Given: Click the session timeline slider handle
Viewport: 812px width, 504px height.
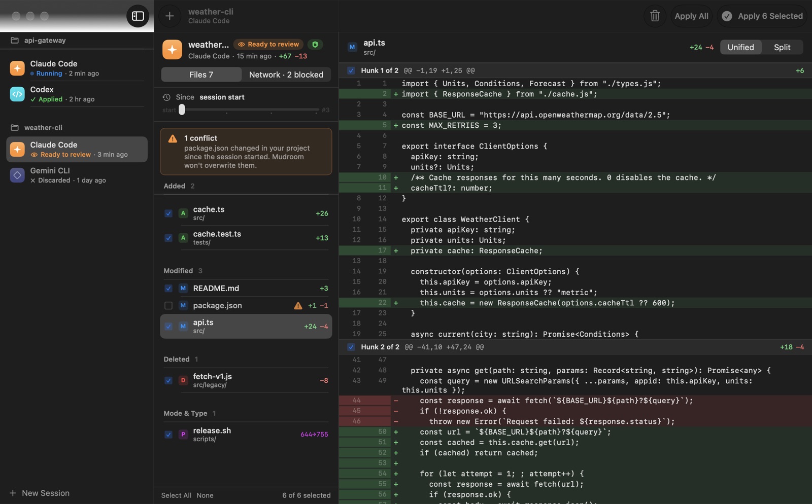Looking at the screenshot, I should click(182, 110).
